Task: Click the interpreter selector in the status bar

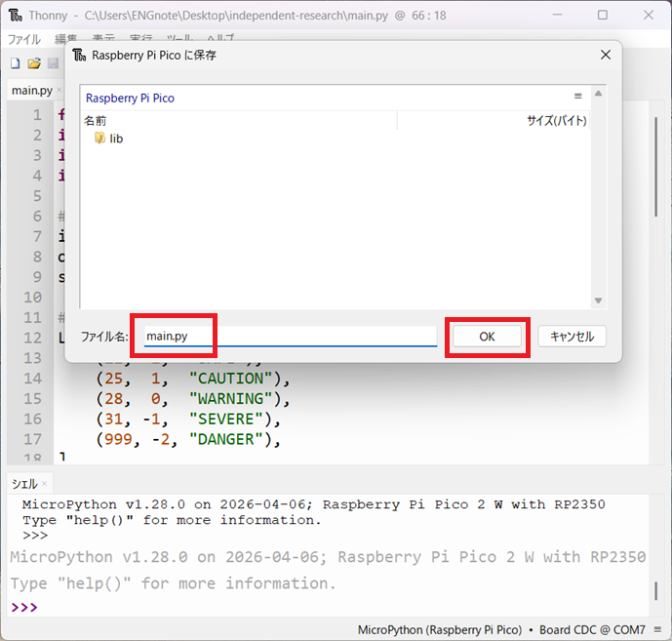Action: [501, 630]
